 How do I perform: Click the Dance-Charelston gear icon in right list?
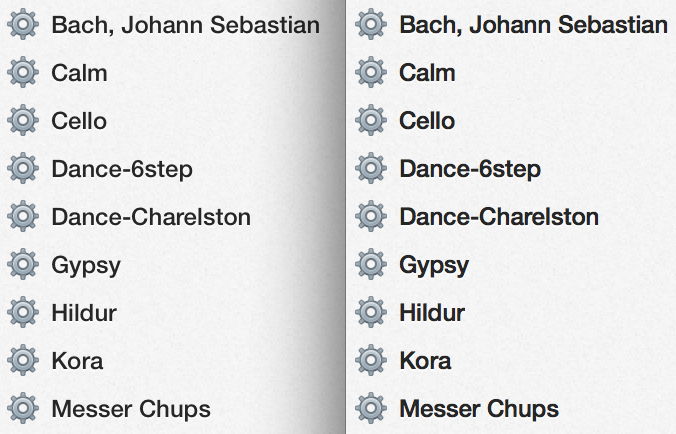(x=371, y=216)
